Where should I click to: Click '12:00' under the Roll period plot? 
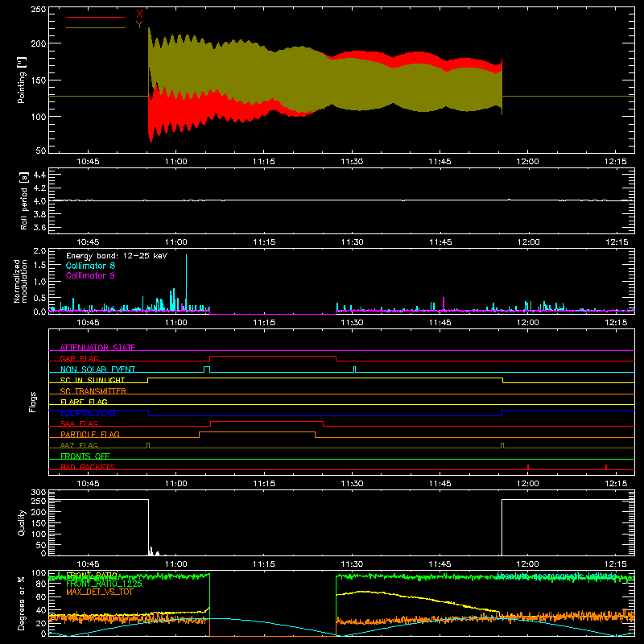(x=528, y=242)
